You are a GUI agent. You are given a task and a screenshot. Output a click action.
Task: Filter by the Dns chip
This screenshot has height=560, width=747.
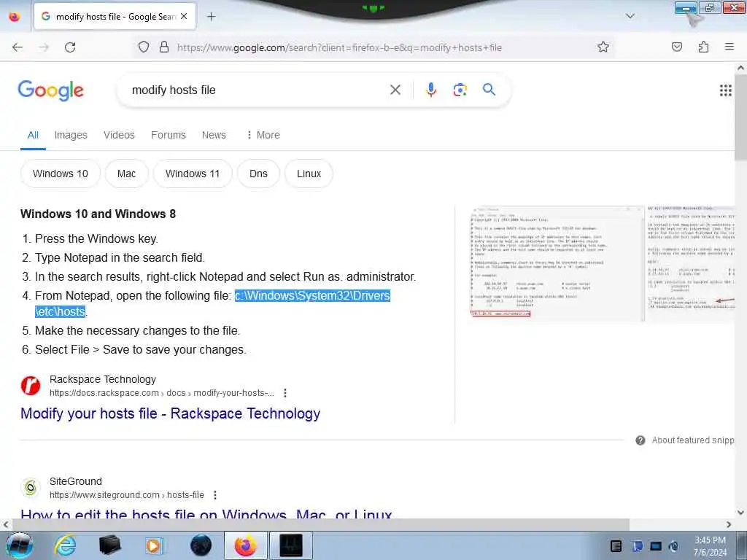[x=259, y=174]
